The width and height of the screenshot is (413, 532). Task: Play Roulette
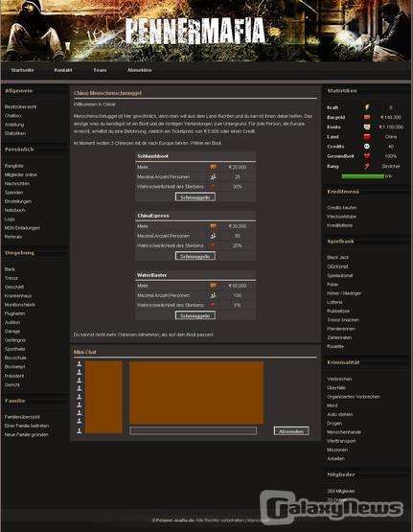click(335, 346)
